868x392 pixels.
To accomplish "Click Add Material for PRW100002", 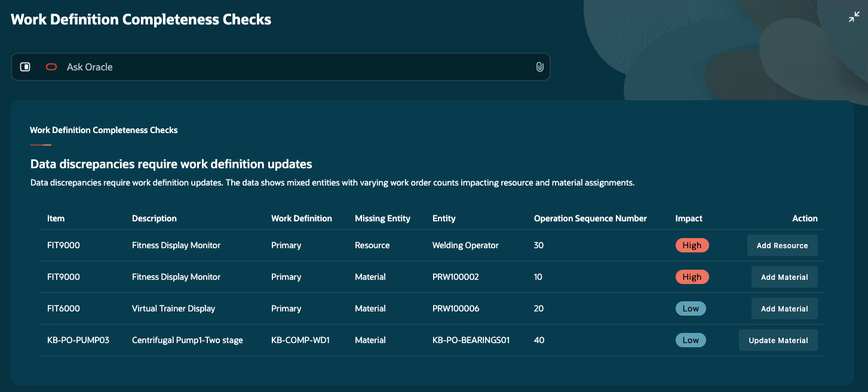I will pos(784,277).
